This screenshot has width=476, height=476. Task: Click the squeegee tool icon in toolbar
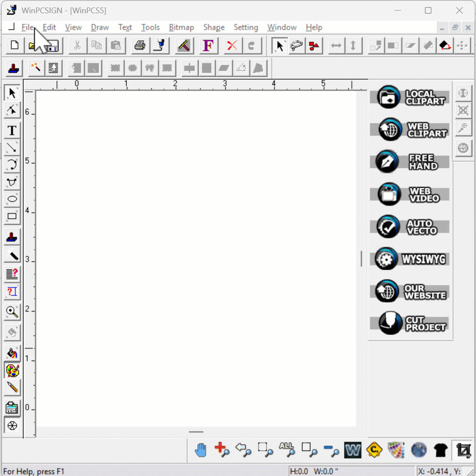point(184,45)
